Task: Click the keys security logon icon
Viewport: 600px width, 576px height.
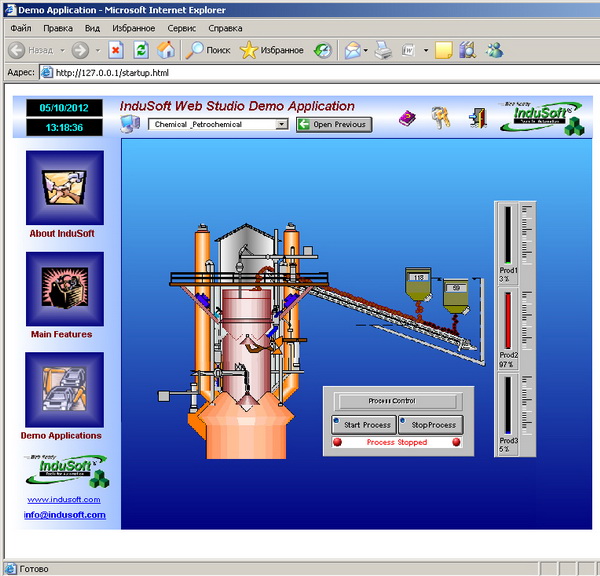Action: [441, 117]
